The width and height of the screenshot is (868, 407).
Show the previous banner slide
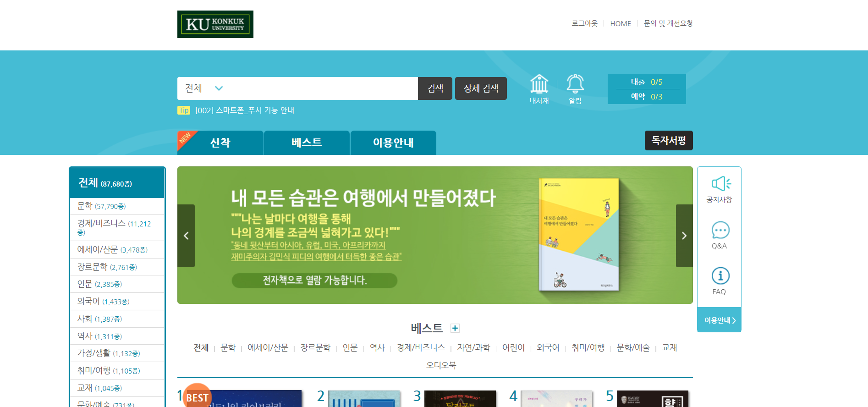(x=186, y=236)
